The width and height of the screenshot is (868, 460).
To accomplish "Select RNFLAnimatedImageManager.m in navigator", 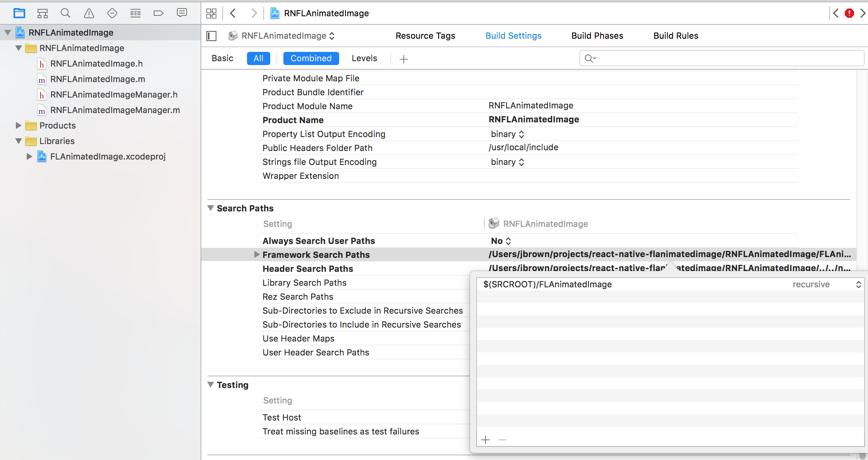I will [115, 110].
